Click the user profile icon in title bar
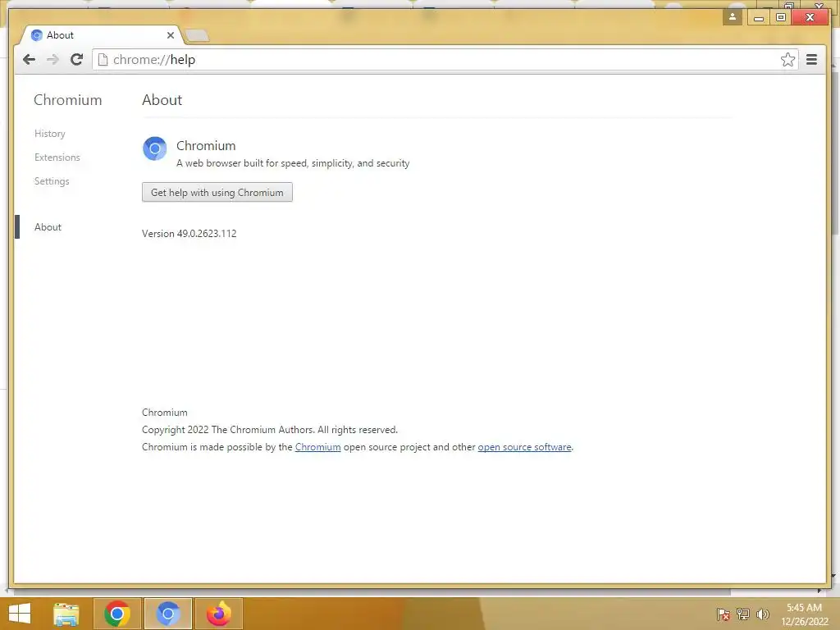 coord(733,17)
